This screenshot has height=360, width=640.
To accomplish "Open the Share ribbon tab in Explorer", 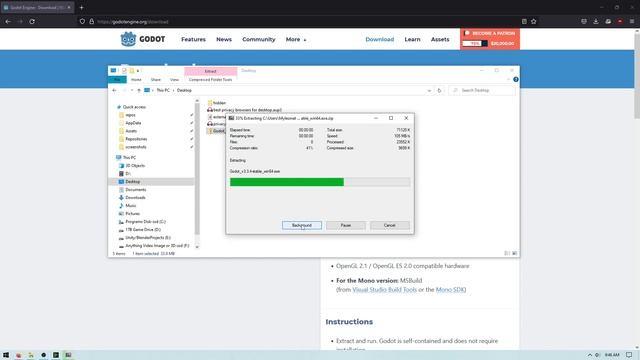I will click(x=156, y=80).
